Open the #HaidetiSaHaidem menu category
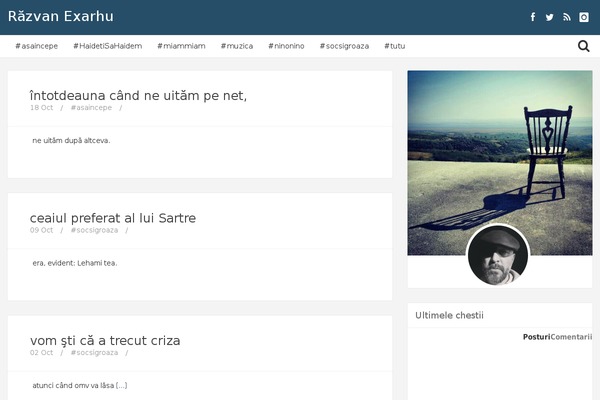 pyautogui.click(x=107, y=46)
